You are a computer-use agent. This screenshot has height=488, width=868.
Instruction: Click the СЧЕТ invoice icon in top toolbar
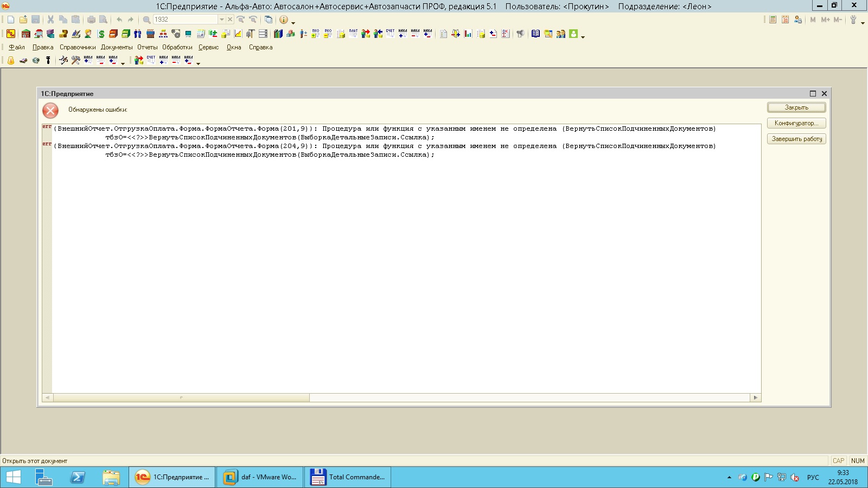(x=390, y=34)
